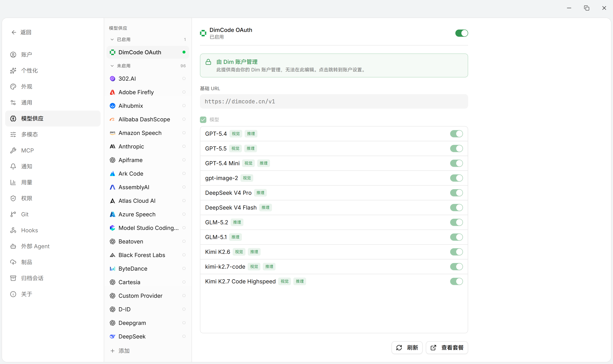Click the Amazon Speech aws logo
Viewport: 613px width, 364px height.
[x=113, y=133]
